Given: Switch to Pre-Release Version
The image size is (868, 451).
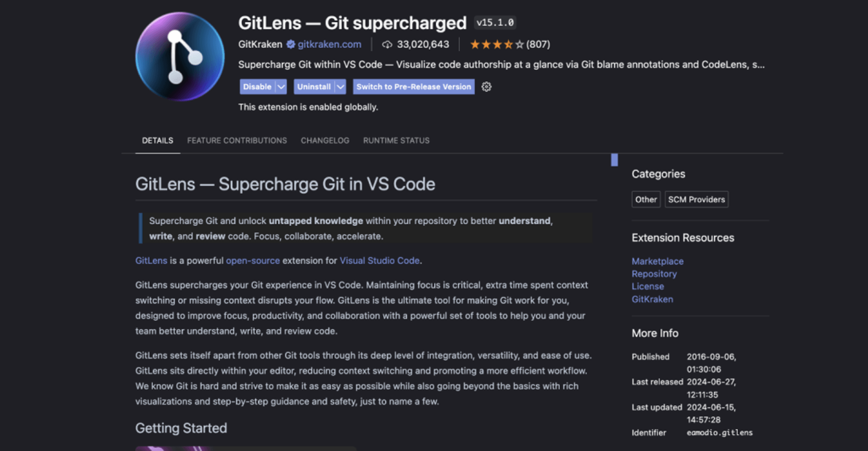Looking at the screenshot, I should pos(414,87).
